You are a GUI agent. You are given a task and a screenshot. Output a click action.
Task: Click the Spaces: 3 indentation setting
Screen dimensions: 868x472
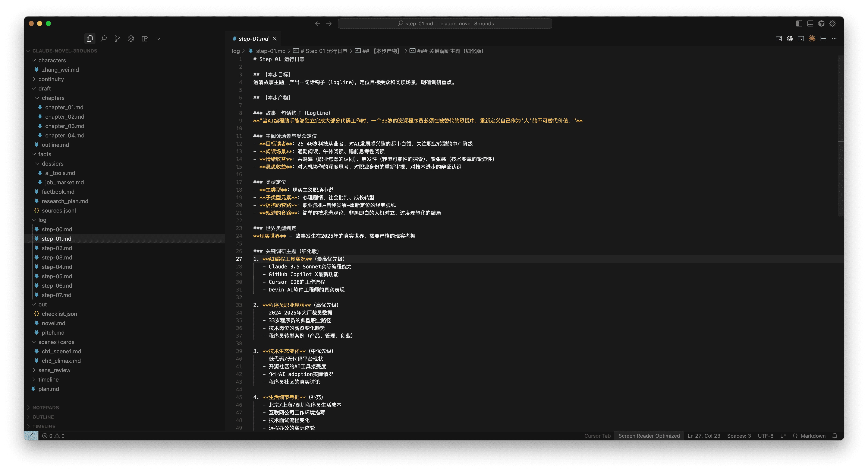click(x=739, y=436)
